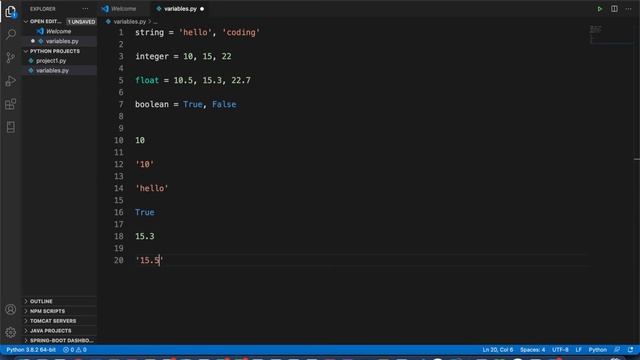Select Welcome in Open Editors list
Screen dimensions: 640x360
(x=59, y=31)
